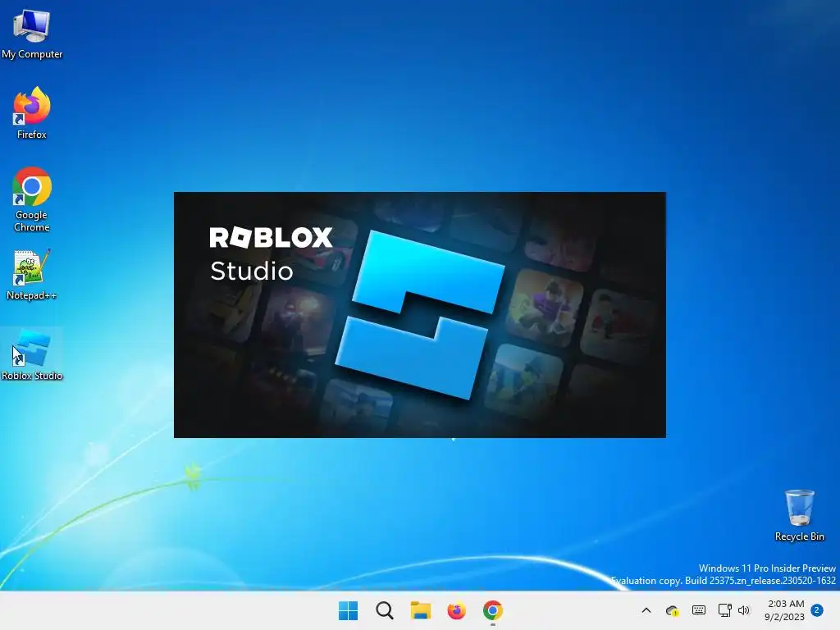
Task: Select the Notepad++ desktop shortcut
Action: point(32,274)
